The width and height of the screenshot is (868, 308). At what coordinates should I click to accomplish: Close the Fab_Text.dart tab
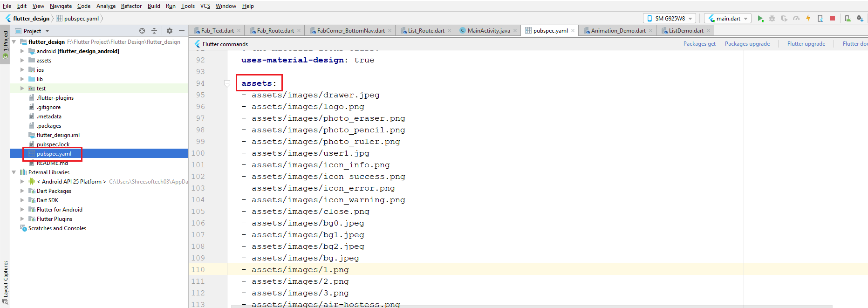(239, 31)
